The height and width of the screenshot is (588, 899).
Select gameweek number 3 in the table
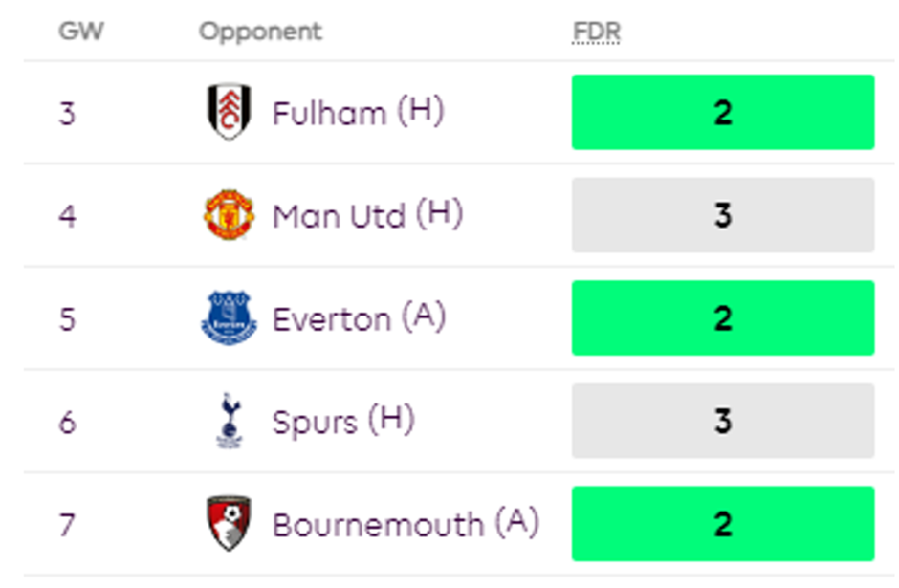(x=66, y=113)
